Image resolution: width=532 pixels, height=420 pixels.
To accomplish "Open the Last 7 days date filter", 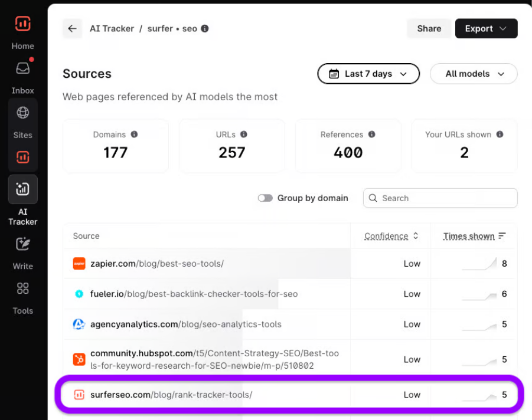I will click(368, 74).
